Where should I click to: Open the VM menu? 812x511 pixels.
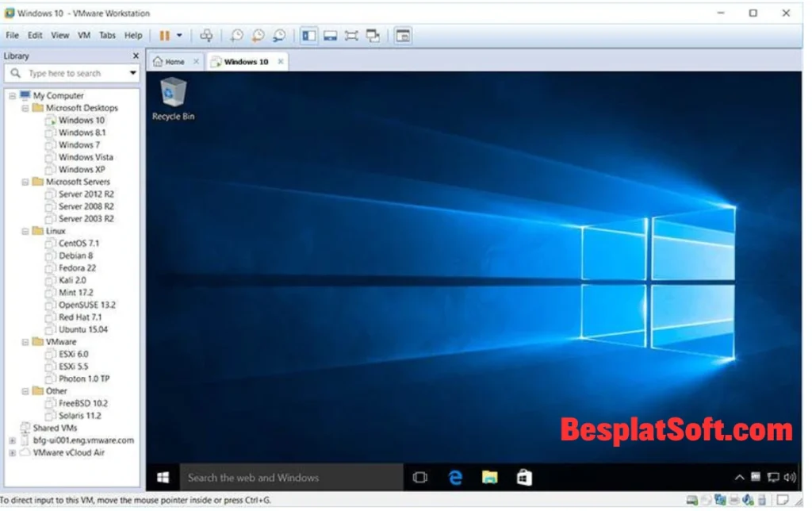(83, 35)
